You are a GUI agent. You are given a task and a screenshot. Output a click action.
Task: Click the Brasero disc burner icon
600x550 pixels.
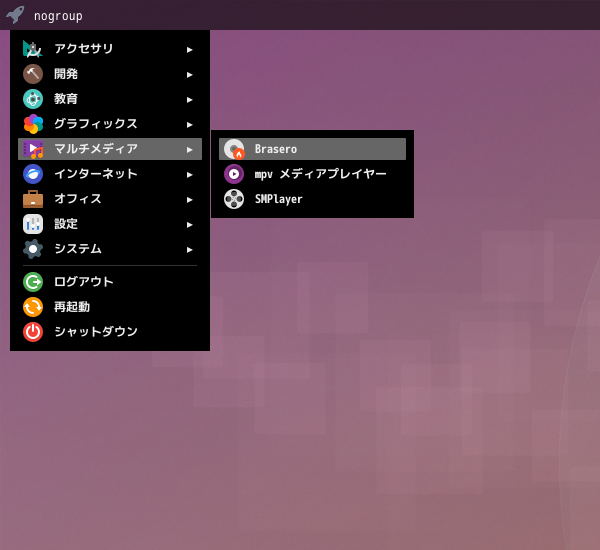coord(234,149)
